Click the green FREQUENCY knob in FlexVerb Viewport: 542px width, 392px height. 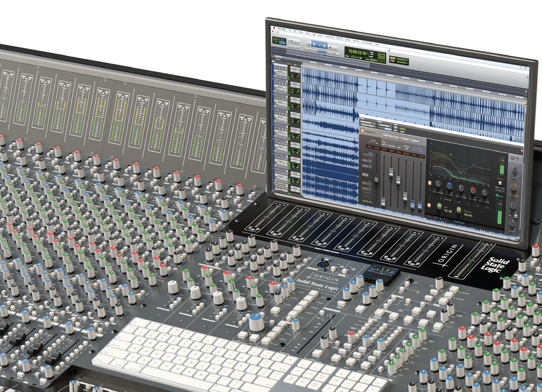459,210
